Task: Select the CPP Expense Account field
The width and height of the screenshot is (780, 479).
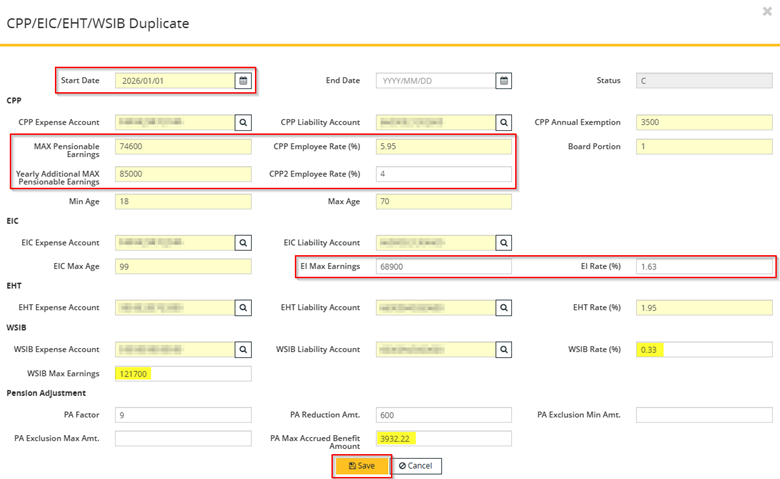Action: (x=175, y=122)
